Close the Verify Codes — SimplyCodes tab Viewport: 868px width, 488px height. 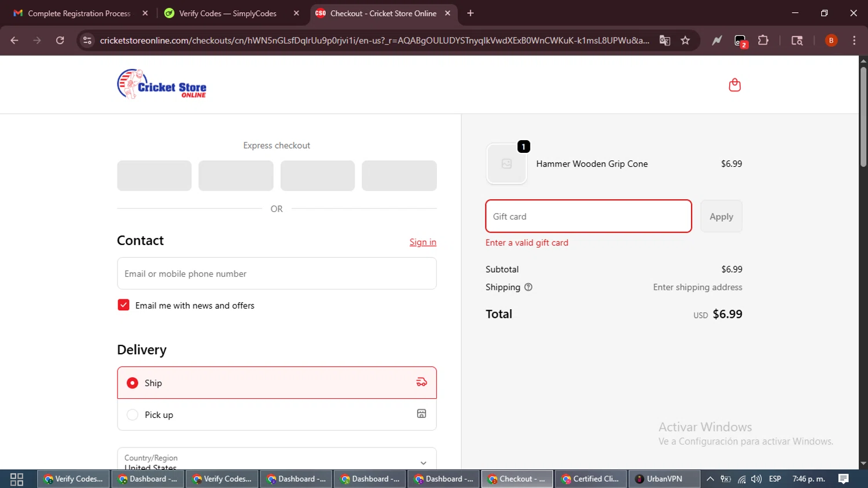pyautogui.click(x=296, y=13)
